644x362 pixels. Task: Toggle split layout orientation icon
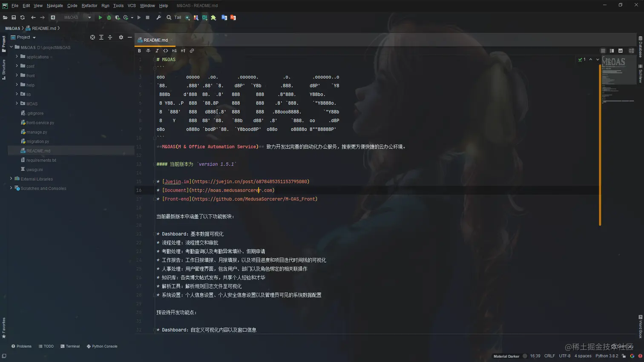[631, 51]
